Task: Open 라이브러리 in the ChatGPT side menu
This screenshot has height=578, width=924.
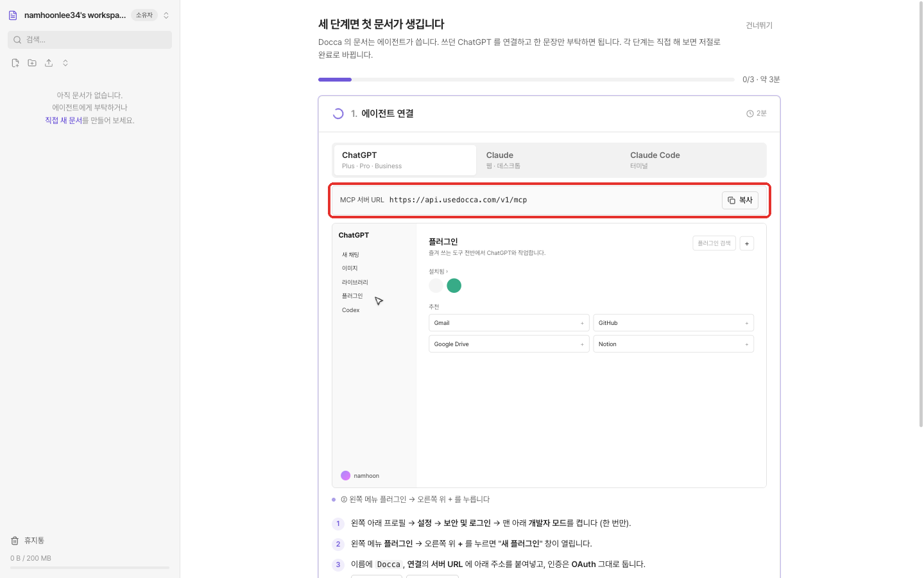Action: [355, 283]
